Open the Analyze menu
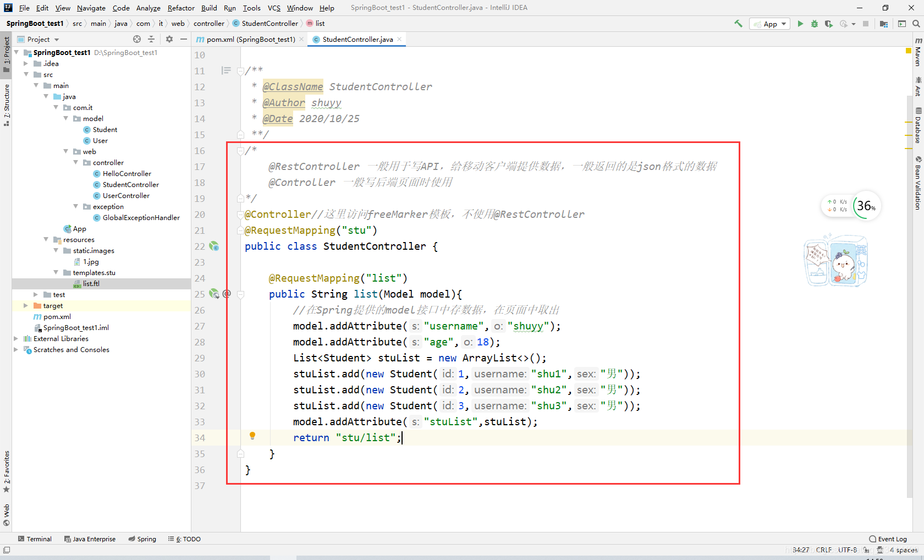The width and height of the screenshot is (924, 560). [x=148, y=8]
